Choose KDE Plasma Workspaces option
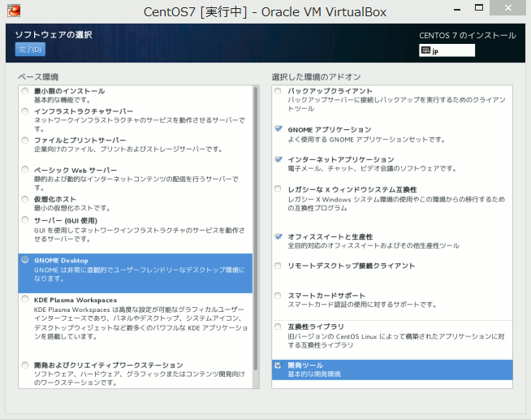531x420 pixels. pos(26,301)
